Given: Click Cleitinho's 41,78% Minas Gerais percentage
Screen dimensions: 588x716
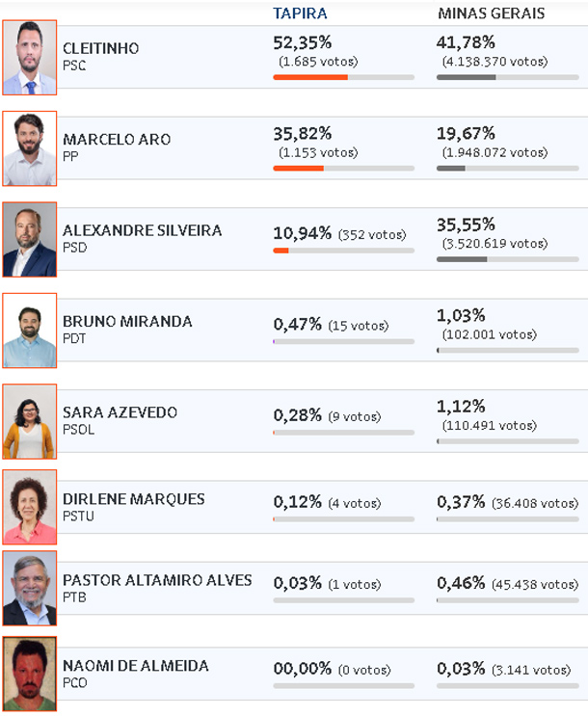Looking at the screenshot, I should click(x=466, y=42).
